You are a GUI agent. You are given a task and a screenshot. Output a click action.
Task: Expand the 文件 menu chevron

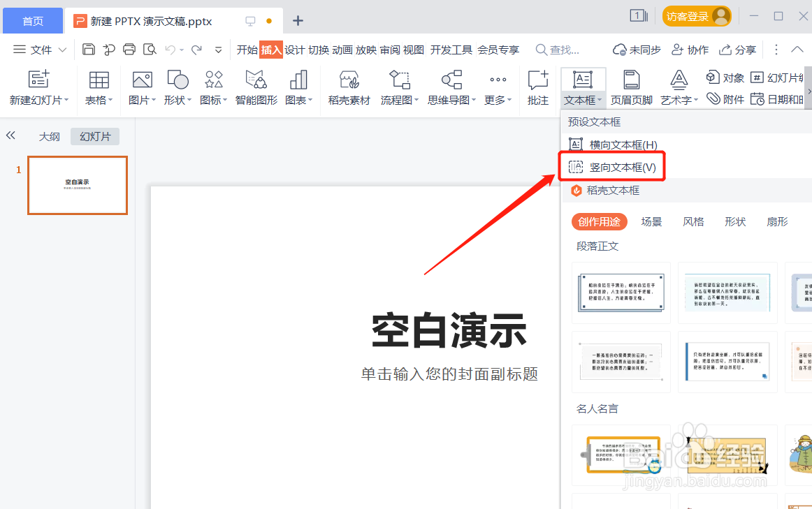point(63,50)
